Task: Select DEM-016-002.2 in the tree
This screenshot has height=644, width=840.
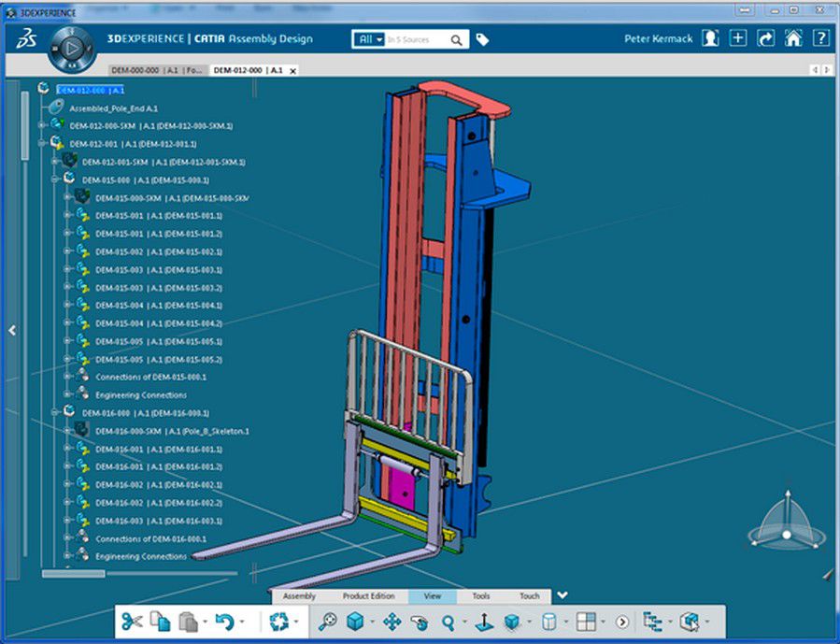Action: tap(159, 503)
